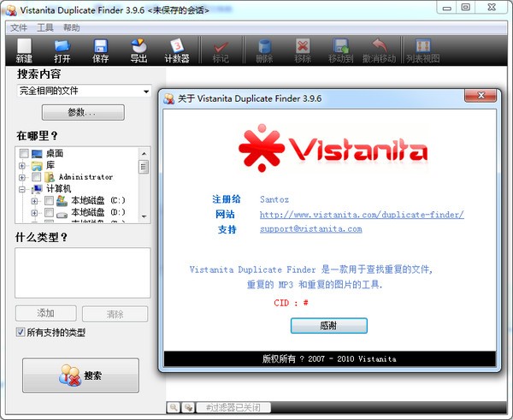The image size is (513, 420).
Task: Open the 计数器 counter tool
Action: point(177,50)
